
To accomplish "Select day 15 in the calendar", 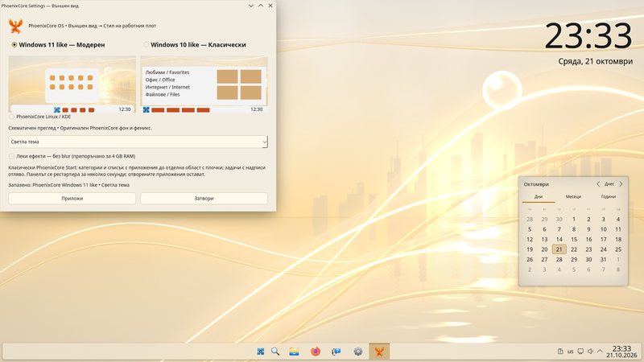I will pos(574,239).
